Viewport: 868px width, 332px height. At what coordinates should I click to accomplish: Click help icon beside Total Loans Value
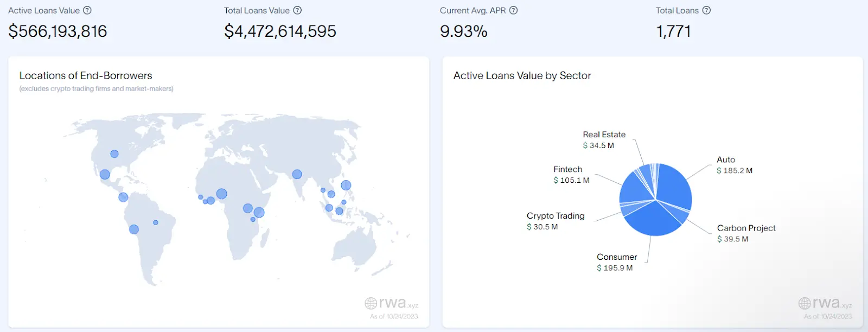(x=297, y=10)
